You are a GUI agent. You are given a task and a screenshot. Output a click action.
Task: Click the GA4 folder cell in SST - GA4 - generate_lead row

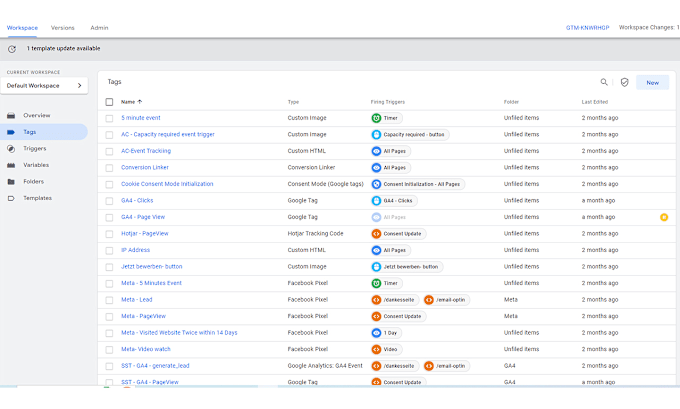pos(510,366)
